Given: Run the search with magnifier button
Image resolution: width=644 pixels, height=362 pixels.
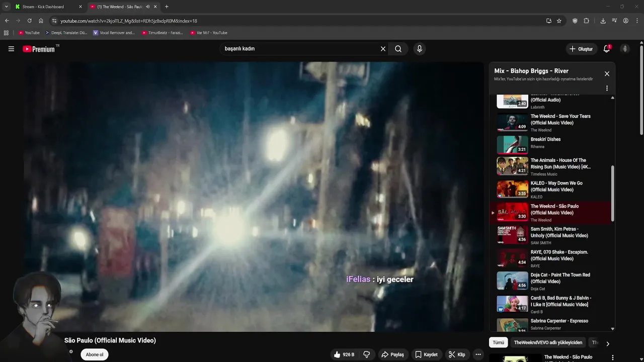Looking at the screenshot, I should pyautogui.click(x=398, y=49).
